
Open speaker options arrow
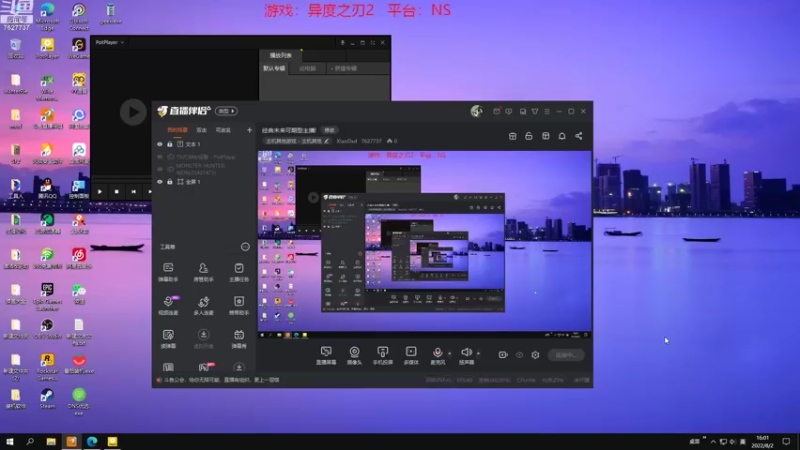pyautogui.click(x=478, y=353)
